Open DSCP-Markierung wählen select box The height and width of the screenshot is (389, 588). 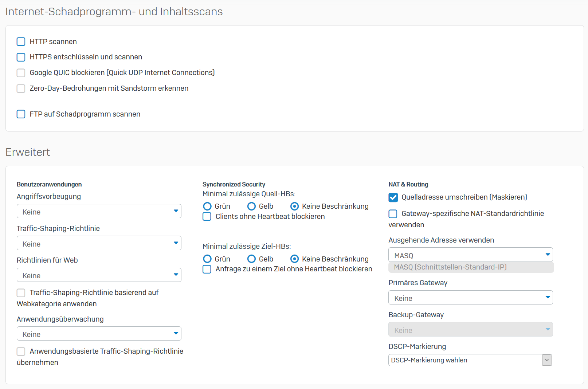tap(470, 360)
